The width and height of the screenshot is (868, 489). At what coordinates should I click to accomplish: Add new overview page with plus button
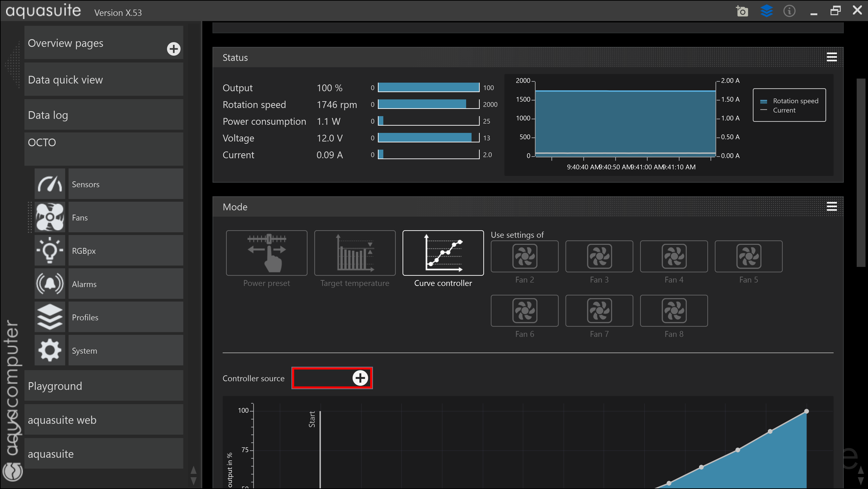[174, 49]
